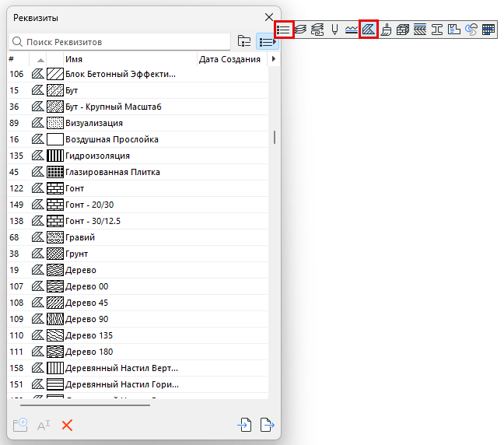Select Деревянный Настил Гори... row

coord(138,384)
